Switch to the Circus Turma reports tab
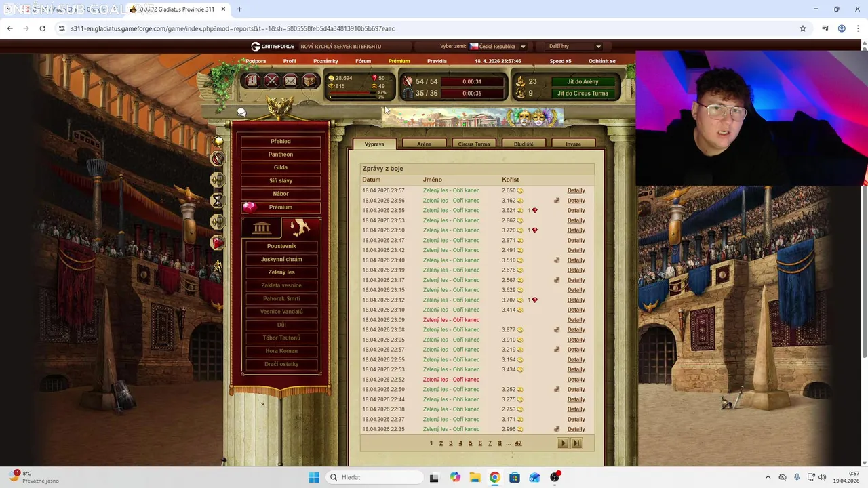This screenshot has height=488, width=868. [474, 144]
